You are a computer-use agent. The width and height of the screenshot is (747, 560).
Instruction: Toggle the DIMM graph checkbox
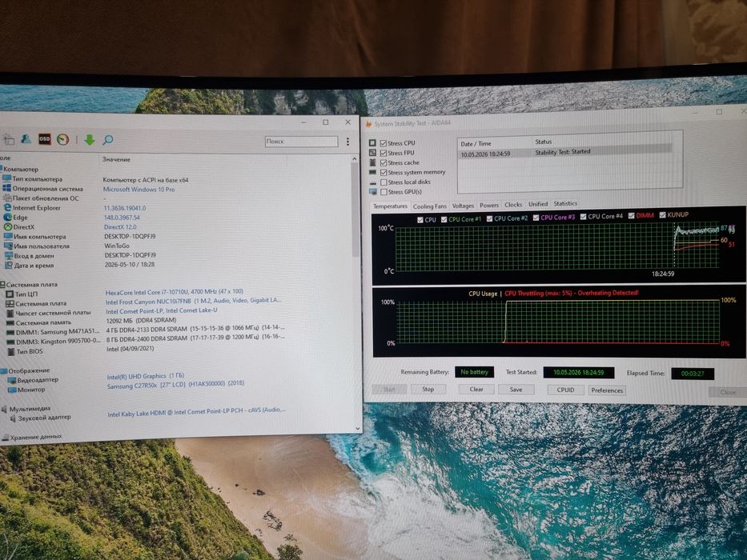click(631, 216)
